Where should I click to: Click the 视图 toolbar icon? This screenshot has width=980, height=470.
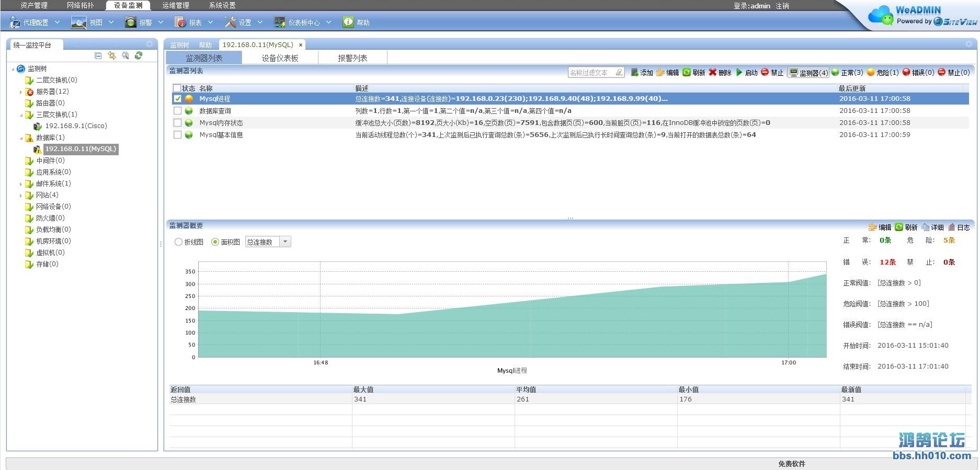(78, 22)
